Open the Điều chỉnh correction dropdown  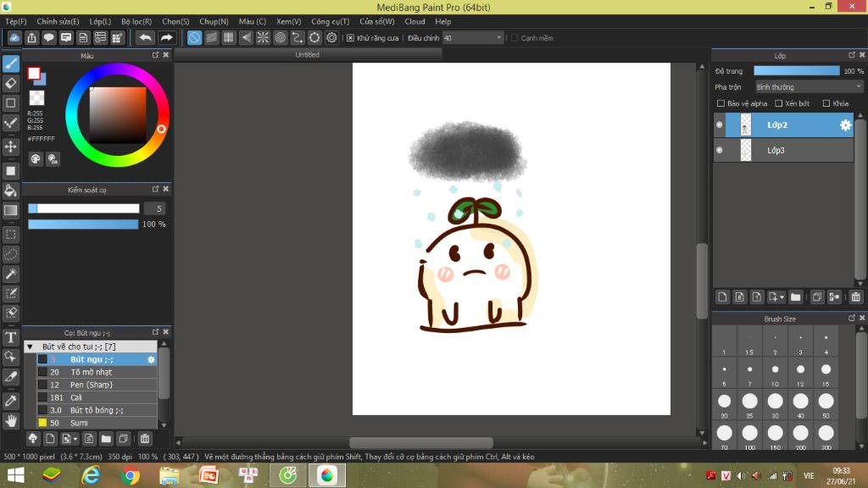point(473,38)
